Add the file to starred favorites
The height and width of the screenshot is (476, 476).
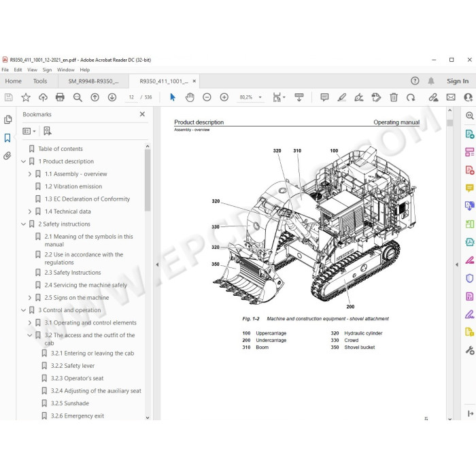click(x=26, y=97)
